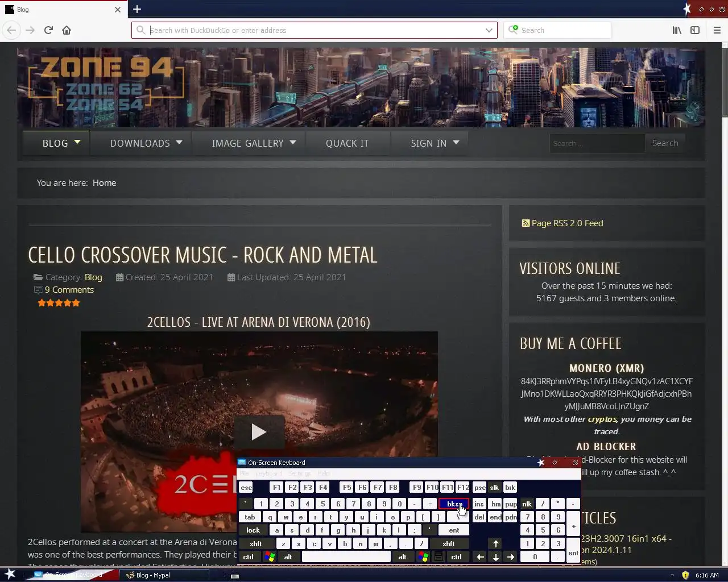Expand the address bar history dropdown
The height and width of the screenshot is (582, 728).
(x=489, y=30)
